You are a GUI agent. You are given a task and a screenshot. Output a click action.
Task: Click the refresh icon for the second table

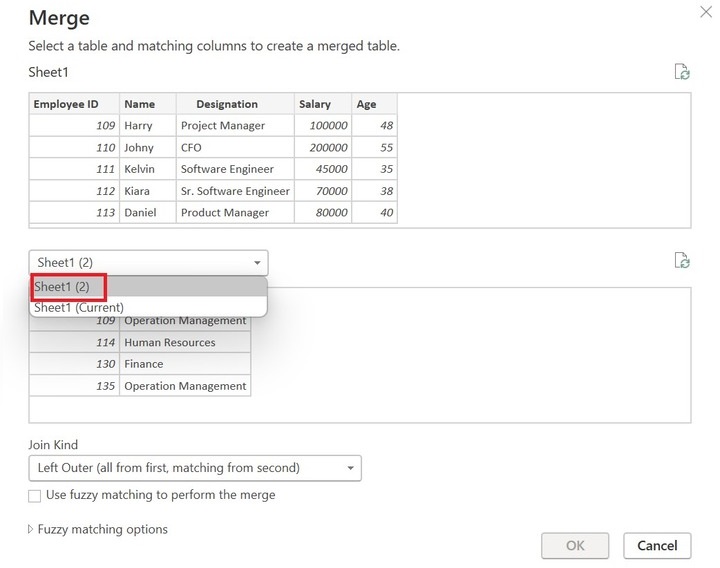click(682, 261)
